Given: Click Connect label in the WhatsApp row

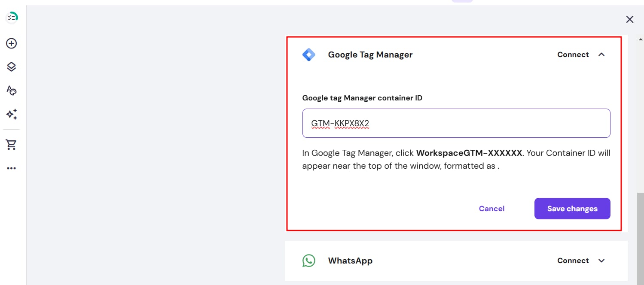Looking at the screenshot, I should [x=573, y=261].
